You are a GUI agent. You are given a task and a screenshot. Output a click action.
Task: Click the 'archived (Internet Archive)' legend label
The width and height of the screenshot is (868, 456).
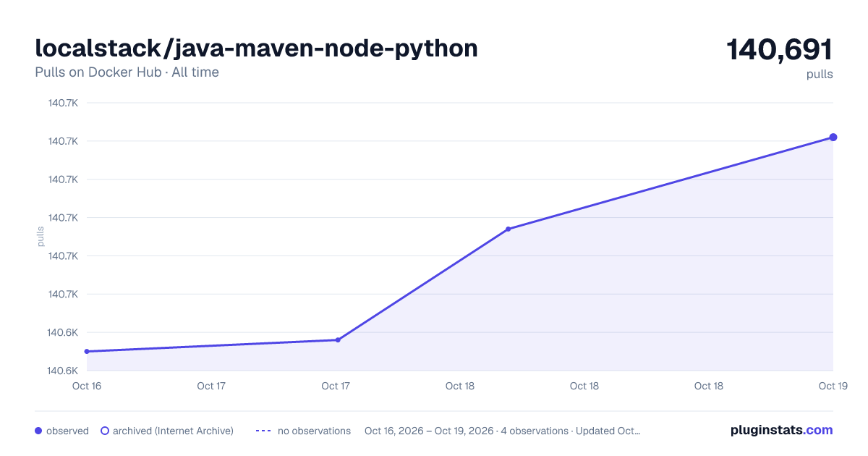click(x=173, y=431)
